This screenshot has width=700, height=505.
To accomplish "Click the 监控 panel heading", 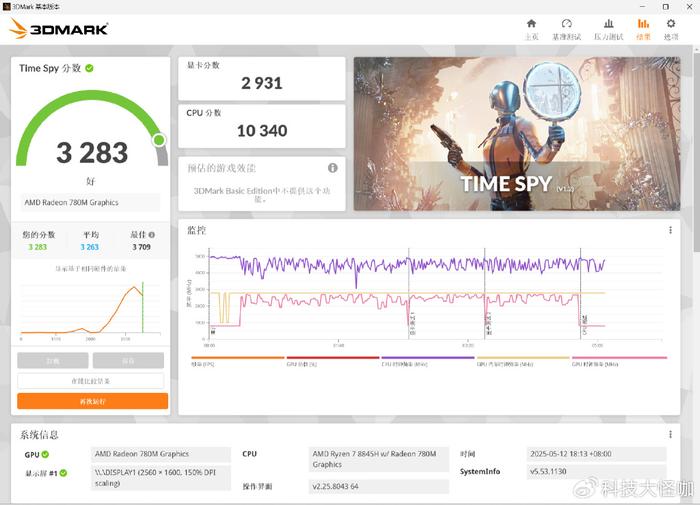I will point(196,230).
